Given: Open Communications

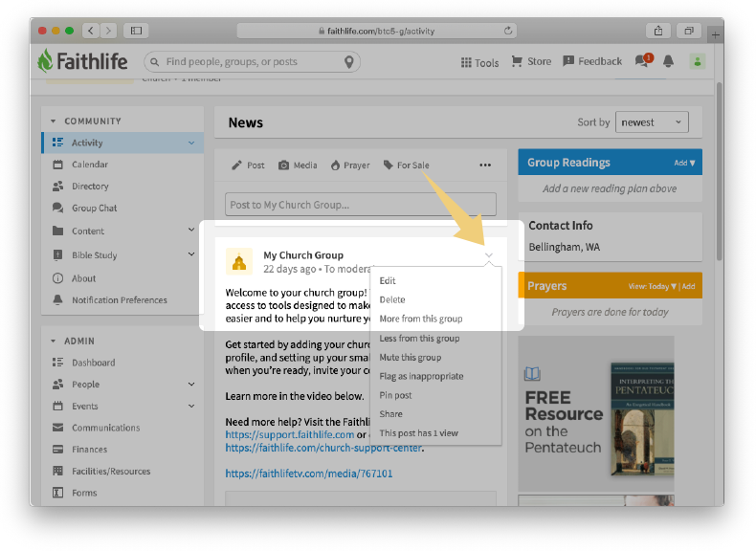Looking at the screenshot, I should [105, 428].
